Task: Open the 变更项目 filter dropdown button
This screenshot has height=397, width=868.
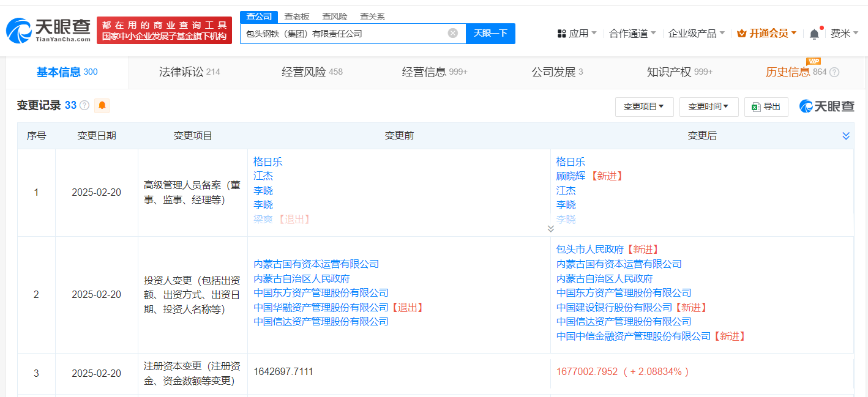Action: (644, 106)
